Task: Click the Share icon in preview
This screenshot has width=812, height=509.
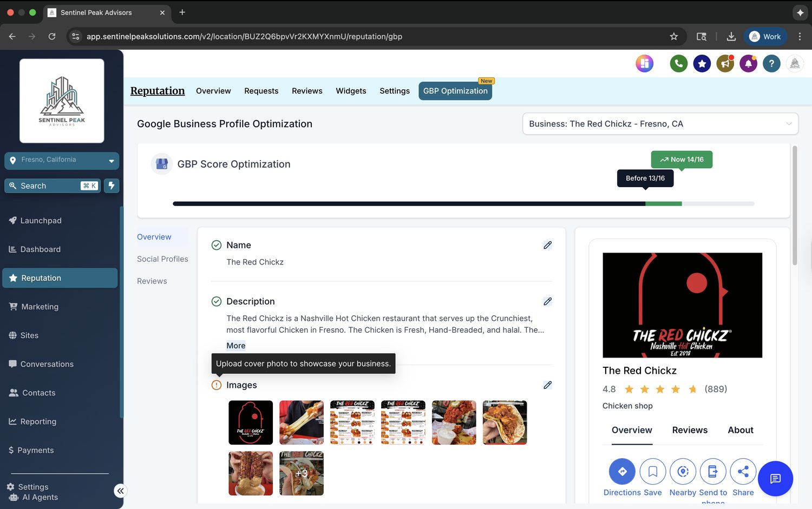Action: coord(743,472)
